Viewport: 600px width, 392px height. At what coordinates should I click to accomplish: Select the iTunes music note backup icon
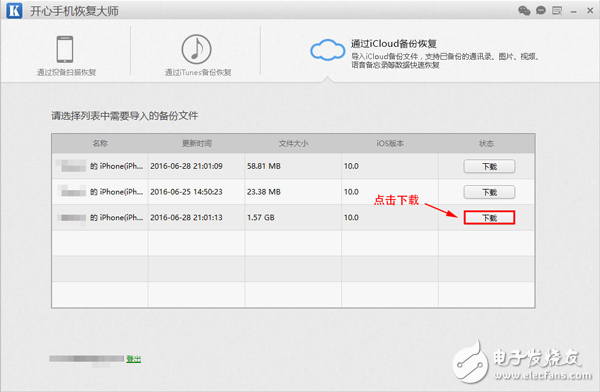coord(196,49)
